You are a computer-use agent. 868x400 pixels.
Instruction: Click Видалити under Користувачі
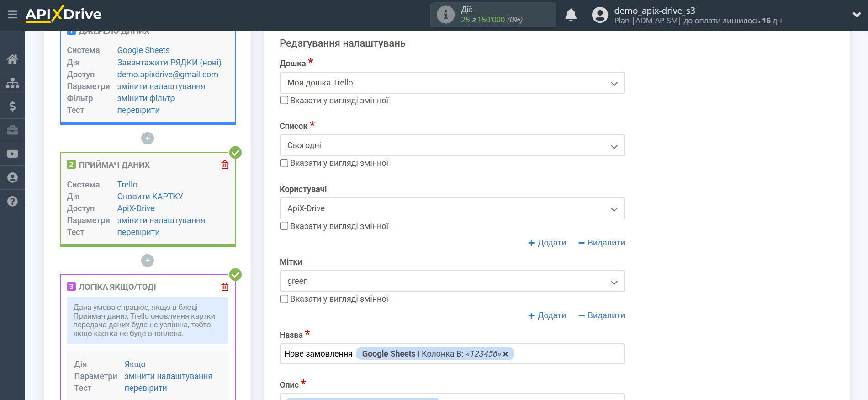pos(602,243)
